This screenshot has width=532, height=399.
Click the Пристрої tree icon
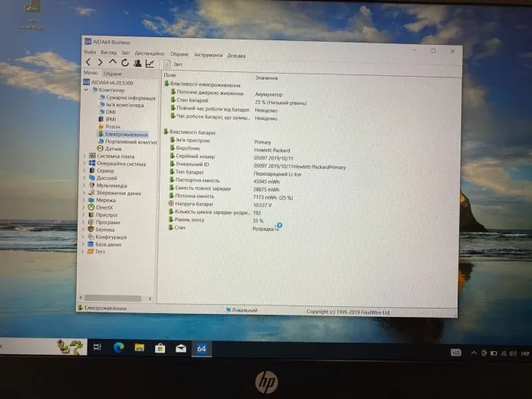coord(91,215)
